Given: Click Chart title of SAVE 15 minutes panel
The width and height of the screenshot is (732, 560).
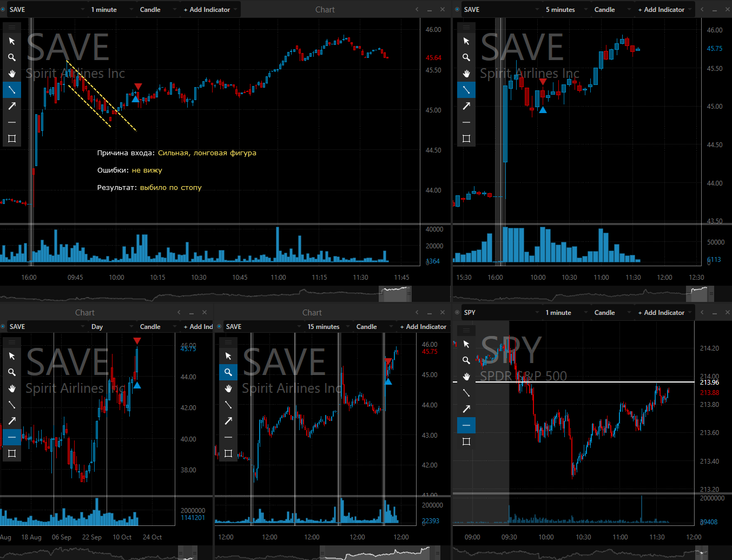Looking at the screenshot, I should (x=312, y=313).
